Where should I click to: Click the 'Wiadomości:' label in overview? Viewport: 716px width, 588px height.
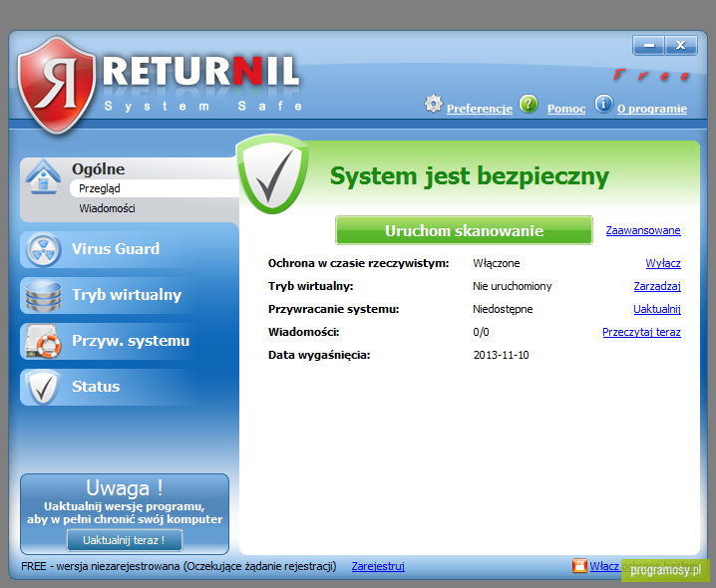(x=304, y=332)
